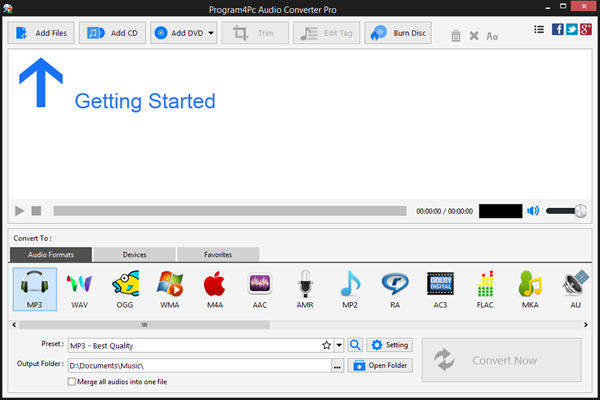Open the Trim tool

255,33
